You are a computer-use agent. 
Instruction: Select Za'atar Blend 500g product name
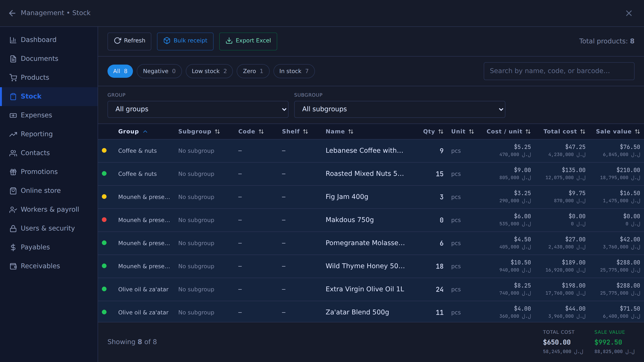point(357,312)
